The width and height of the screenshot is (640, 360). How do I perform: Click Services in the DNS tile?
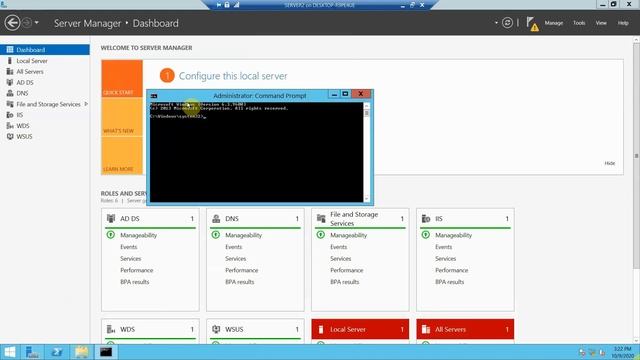coord(236,259)
